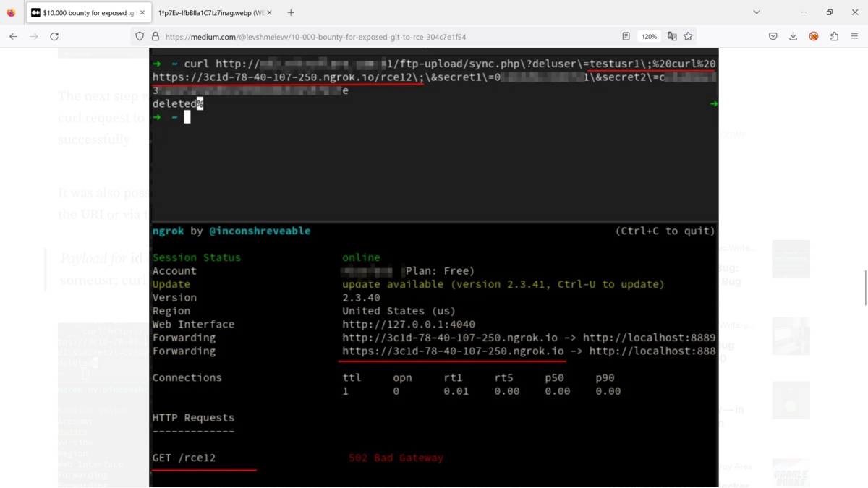The height and width of the screenshot is (488, 868).
Task: Save page to Pocket
Action: [x=773, y=36]
